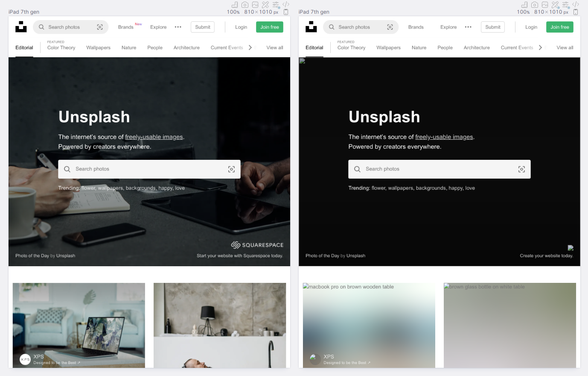Select the Editorial tab in the left pane

(x=24, y=47)
